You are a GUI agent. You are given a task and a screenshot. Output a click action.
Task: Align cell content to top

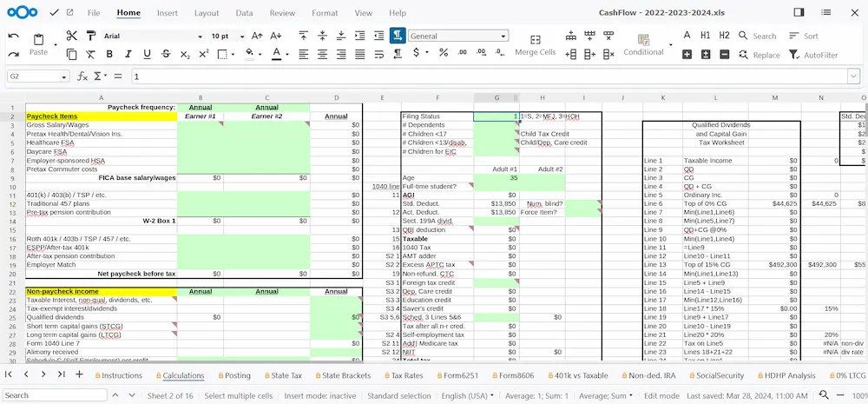(x=303, y=36)
